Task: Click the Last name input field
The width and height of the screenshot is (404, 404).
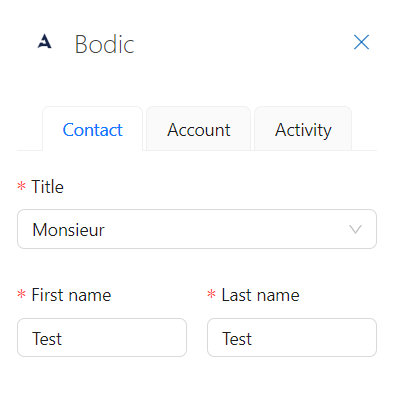Action: (x=292, y=338)
